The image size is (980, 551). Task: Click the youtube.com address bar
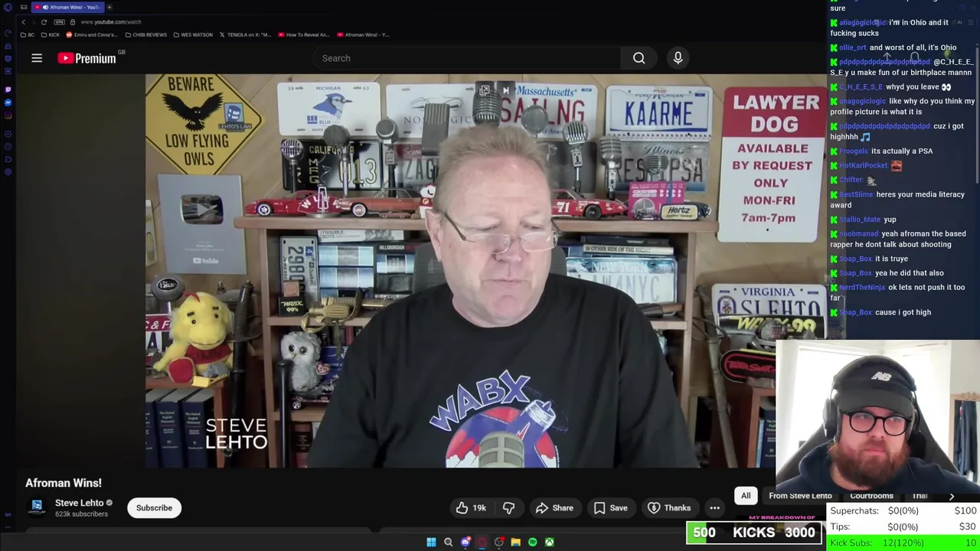pyautogui.click(x=111, y=21)
